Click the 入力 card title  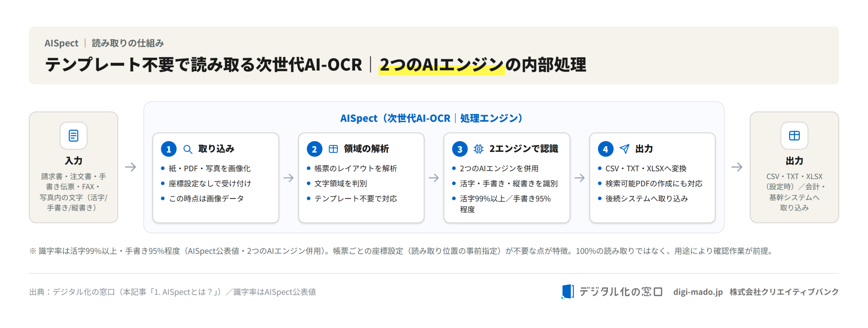click(74, 161)
